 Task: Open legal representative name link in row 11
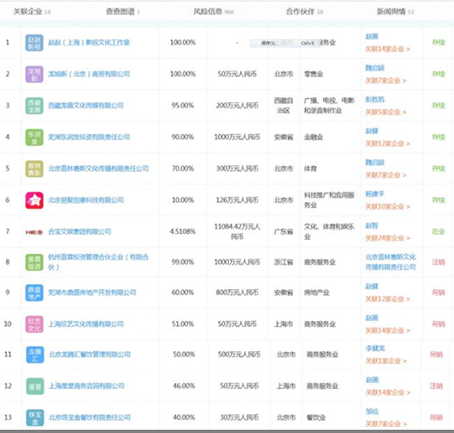(x=375, y=348)
